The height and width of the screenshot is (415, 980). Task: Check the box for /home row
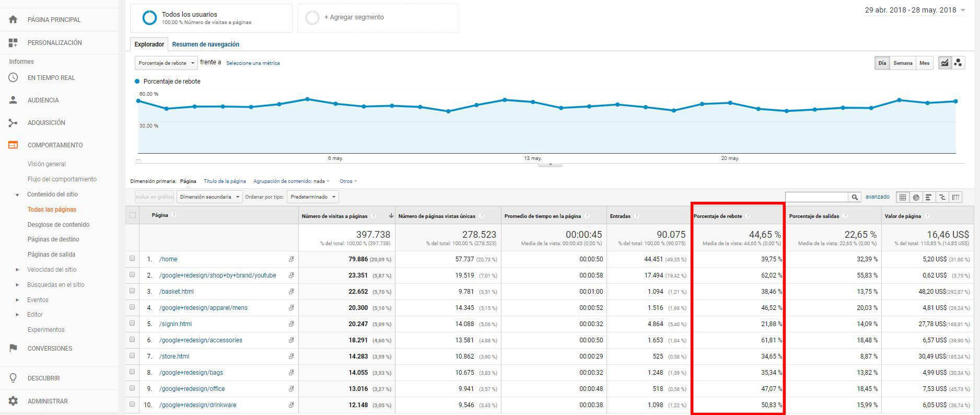tap(132, 258)
